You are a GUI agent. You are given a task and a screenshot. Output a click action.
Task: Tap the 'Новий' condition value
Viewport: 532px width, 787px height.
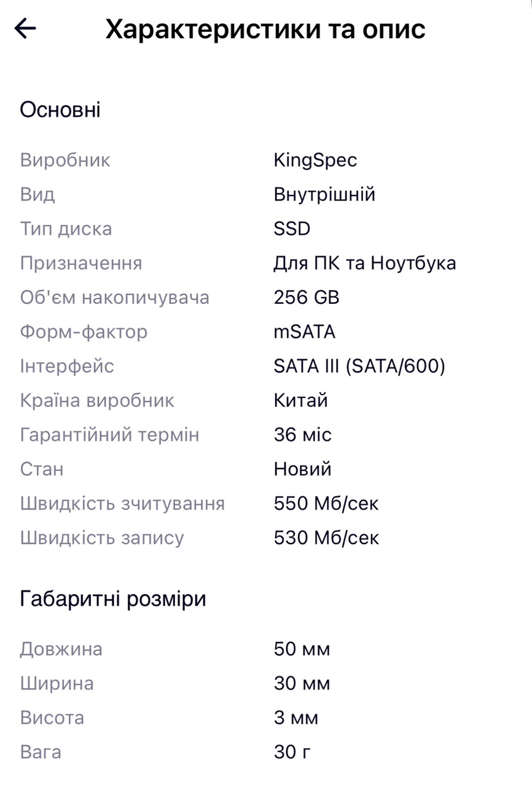coord(303,470)
